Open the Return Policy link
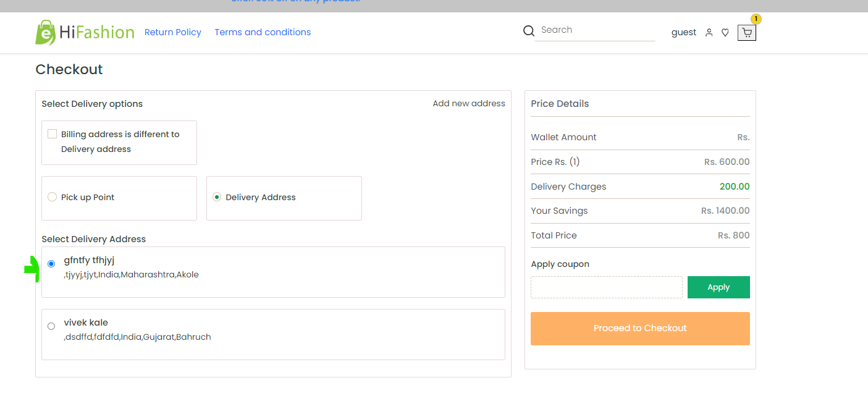This screenshot has width=868, height=396. pyautogui.click(x=173, y=32)
